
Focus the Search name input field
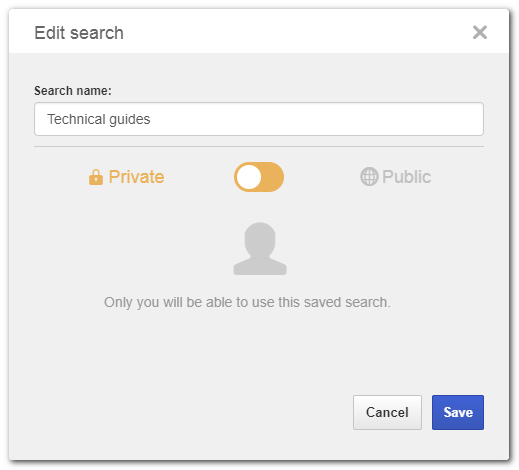pyautogui.click(x=259, y=119)
